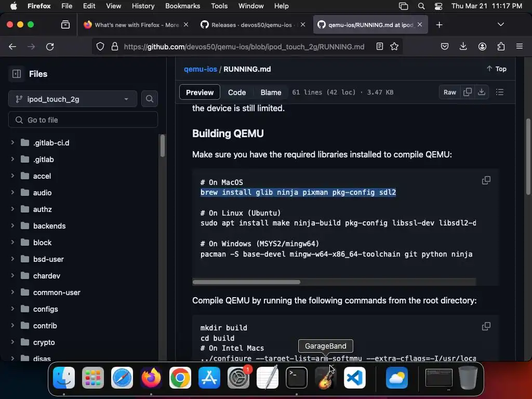Open the document outline icon
This screenshot has height=399, width=532.
(x=499, y=92)
